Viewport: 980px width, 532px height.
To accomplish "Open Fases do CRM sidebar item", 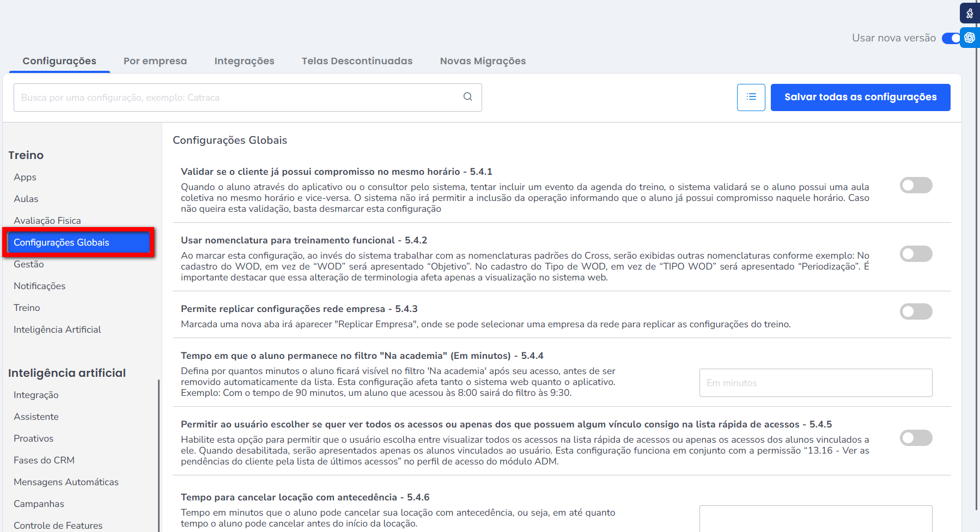I will tap(44, 460).
